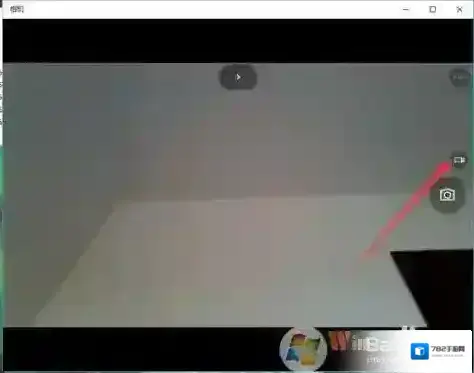Switch to video recording mode

pyautogui.click(x=459, y=161)
